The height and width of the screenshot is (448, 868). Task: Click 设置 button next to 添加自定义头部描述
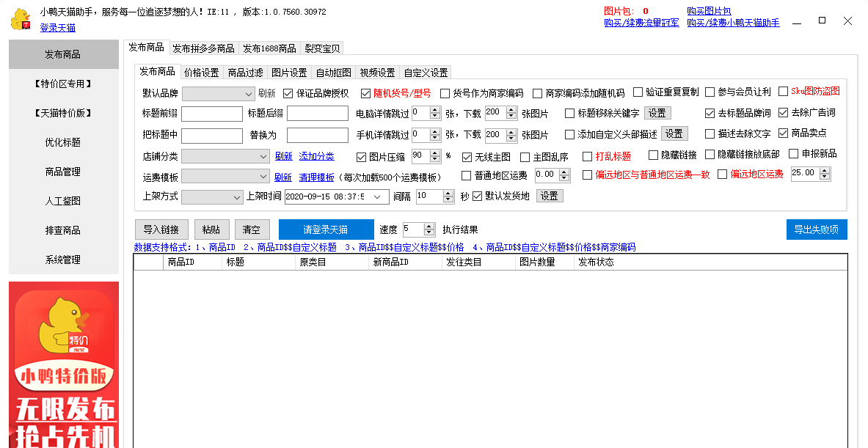point(674,133)
